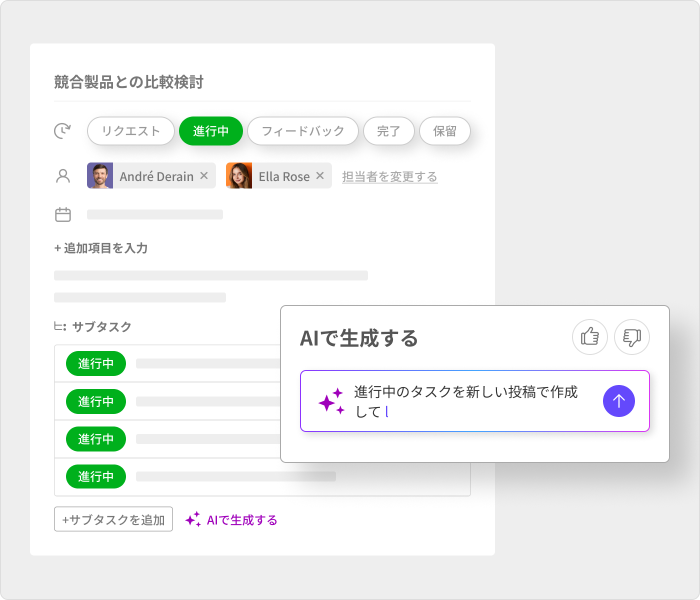
Task: Click the +サブタスクを追加 button
Action: (x=113, y=519)
